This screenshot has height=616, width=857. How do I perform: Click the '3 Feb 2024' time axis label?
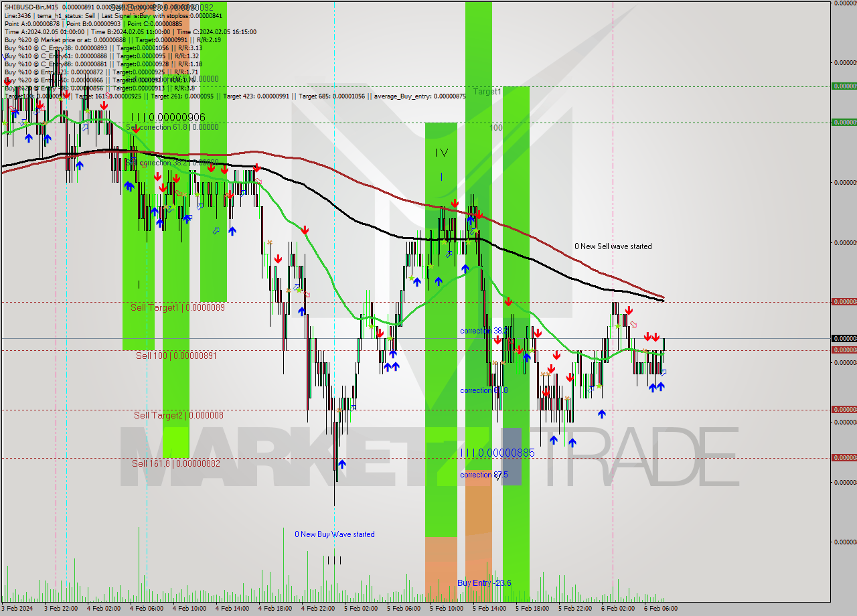17,609
